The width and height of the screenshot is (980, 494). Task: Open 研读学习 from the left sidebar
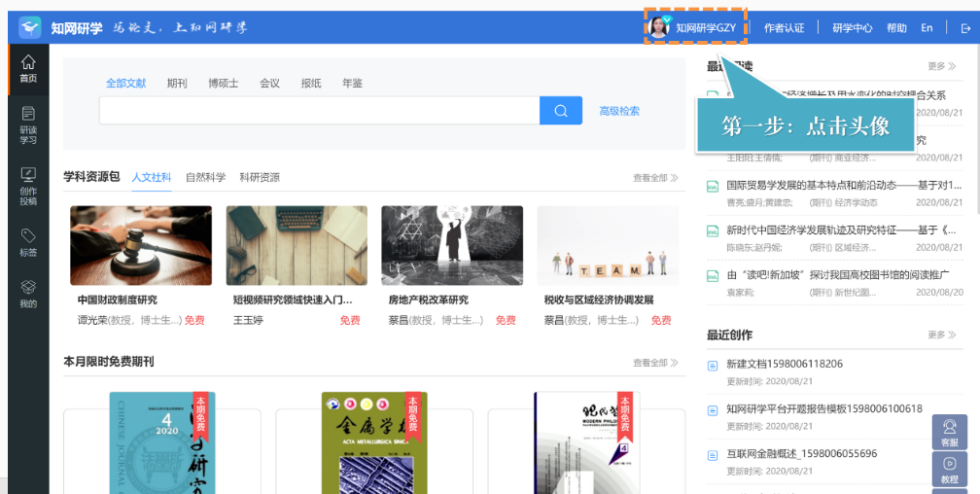pyautogui.click(x=28, y=124)
